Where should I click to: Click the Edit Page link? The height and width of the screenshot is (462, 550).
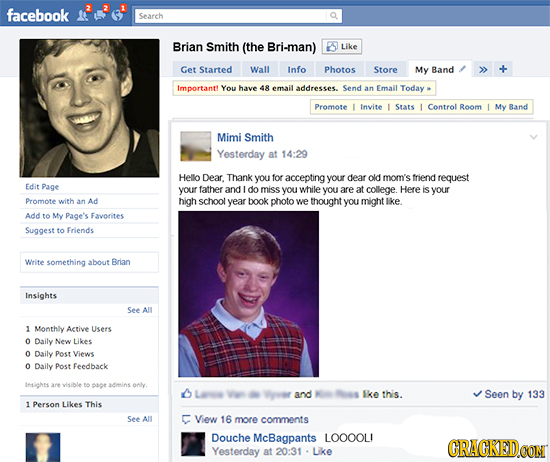42,186
